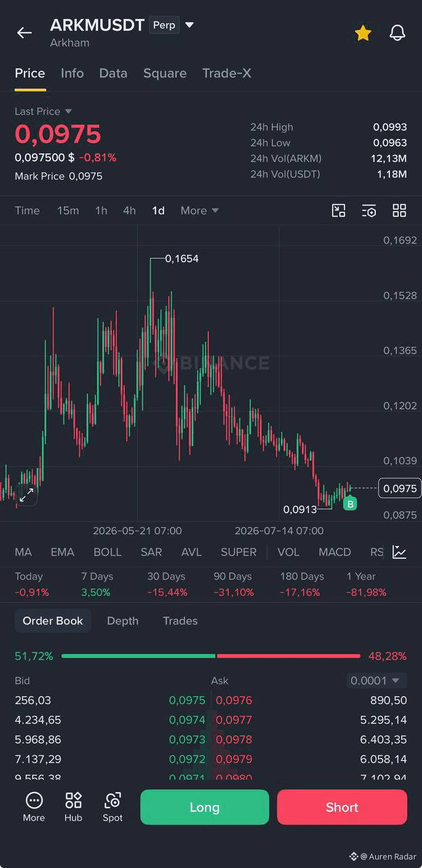The width and height of the screenshot is (422, 868).
Task: Tap bid price 0,0974
Action: tap(187, 720)
